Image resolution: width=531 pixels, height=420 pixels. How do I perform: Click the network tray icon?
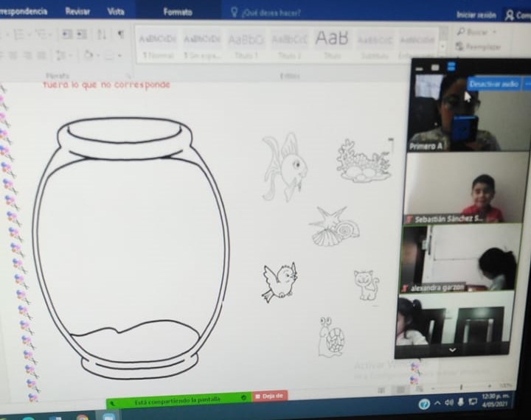[473, 402]
